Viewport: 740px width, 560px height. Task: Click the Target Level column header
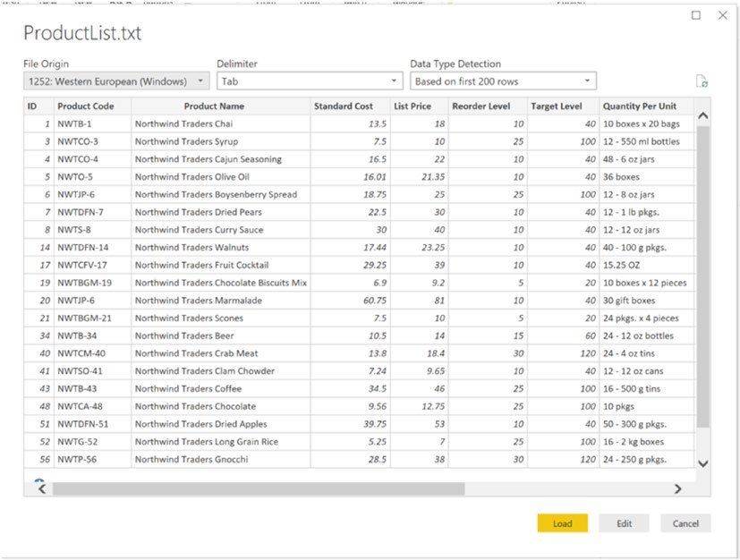563,106
